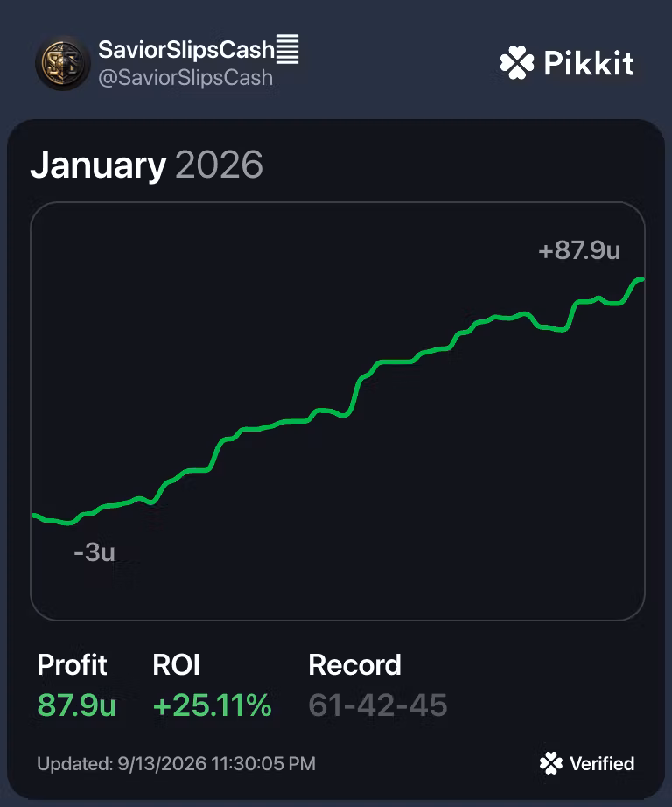The height and width of the screenshot is (807, 672).
Task: Select the SaviorSlipsCash display name
Action: point(186,50)
